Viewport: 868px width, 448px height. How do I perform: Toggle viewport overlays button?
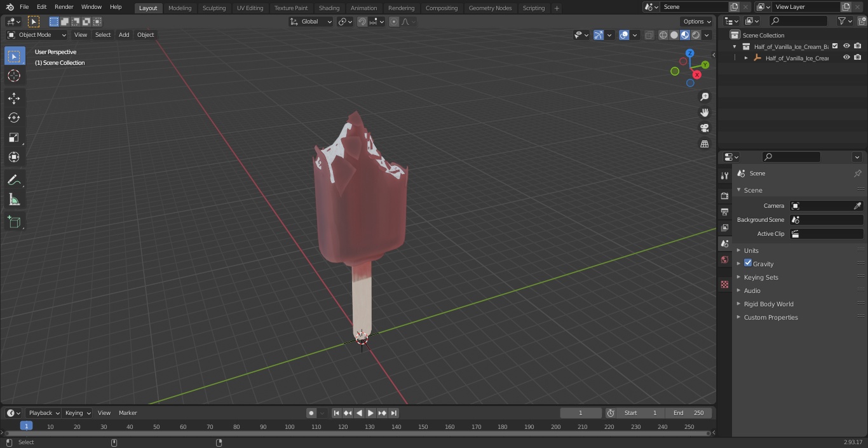[x=624, y=35]
